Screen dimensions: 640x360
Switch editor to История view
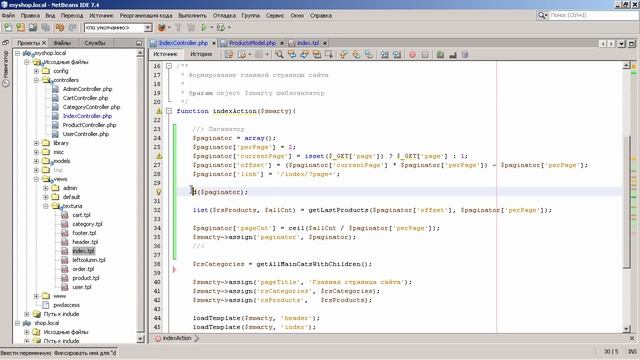click(201, 54)
